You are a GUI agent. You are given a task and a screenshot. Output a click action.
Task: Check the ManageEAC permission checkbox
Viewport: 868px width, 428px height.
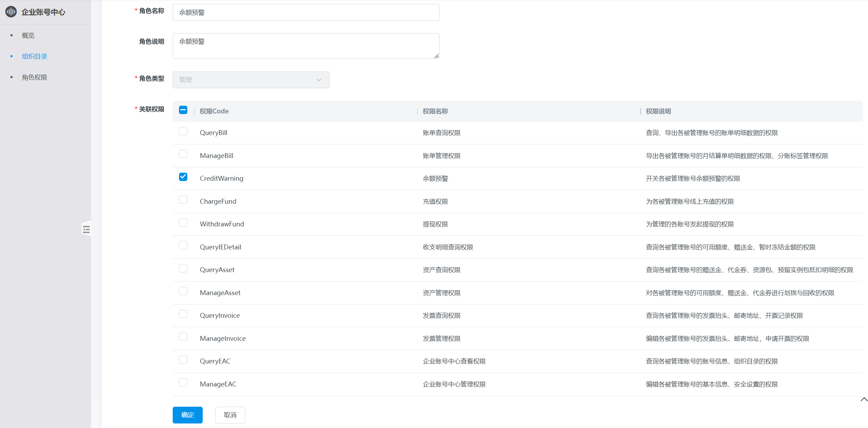tap(183, 383)
